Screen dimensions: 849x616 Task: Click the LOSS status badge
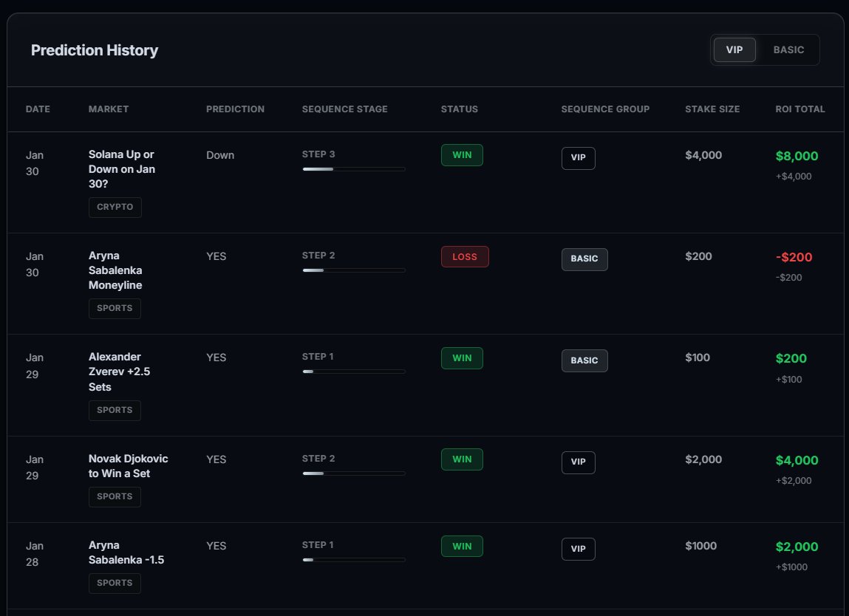click(x=465, y=256)
